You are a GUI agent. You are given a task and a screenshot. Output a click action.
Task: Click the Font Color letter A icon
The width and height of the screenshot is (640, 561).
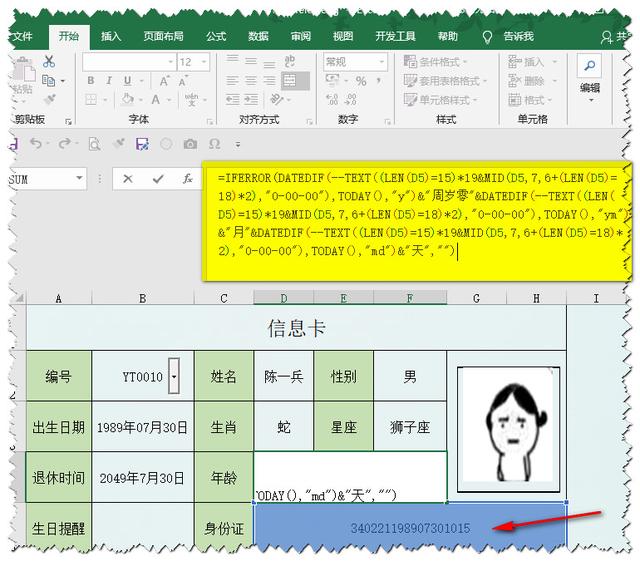tap(156, 99)
